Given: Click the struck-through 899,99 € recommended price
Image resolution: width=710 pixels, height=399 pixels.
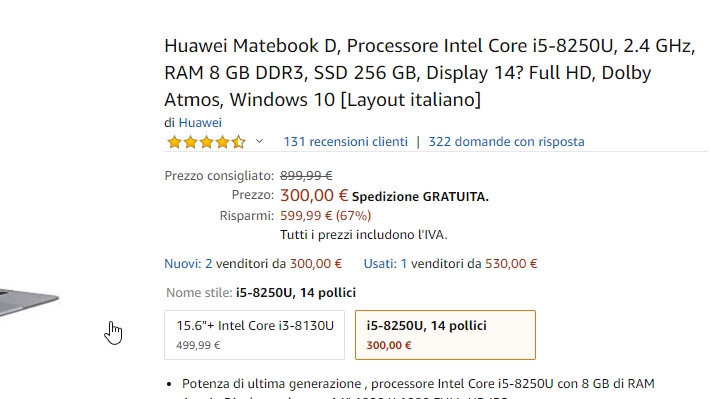Looking at the screenshot, I should pos(306,175).
